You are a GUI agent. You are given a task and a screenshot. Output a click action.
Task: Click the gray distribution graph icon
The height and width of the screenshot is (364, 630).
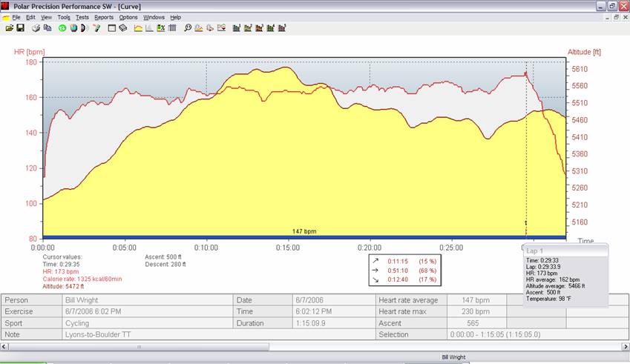point(149,28)
